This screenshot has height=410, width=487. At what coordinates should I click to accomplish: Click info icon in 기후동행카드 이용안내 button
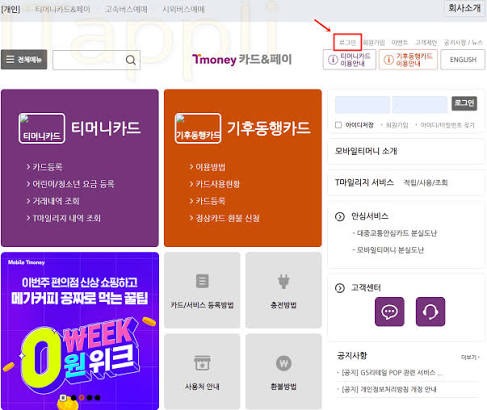[389, 60]
